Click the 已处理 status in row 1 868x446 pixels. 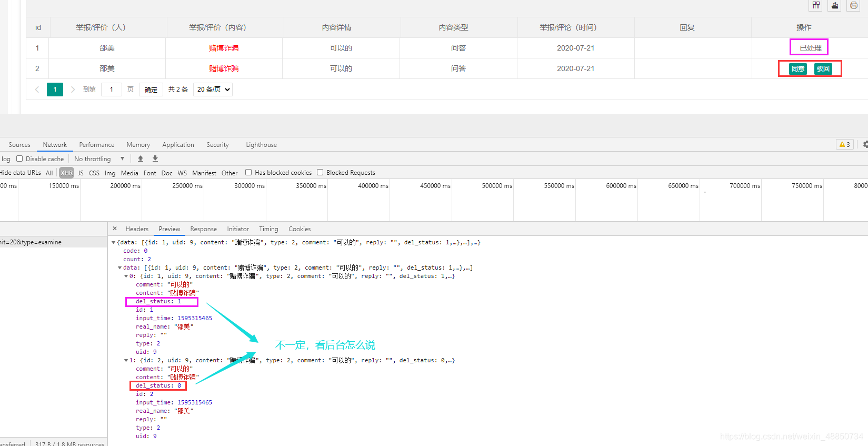click(810, 48)
